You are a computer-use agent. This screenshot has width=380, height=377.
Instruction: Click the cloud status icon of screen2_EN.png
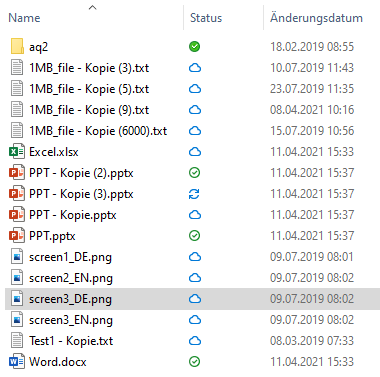point(195,278)
